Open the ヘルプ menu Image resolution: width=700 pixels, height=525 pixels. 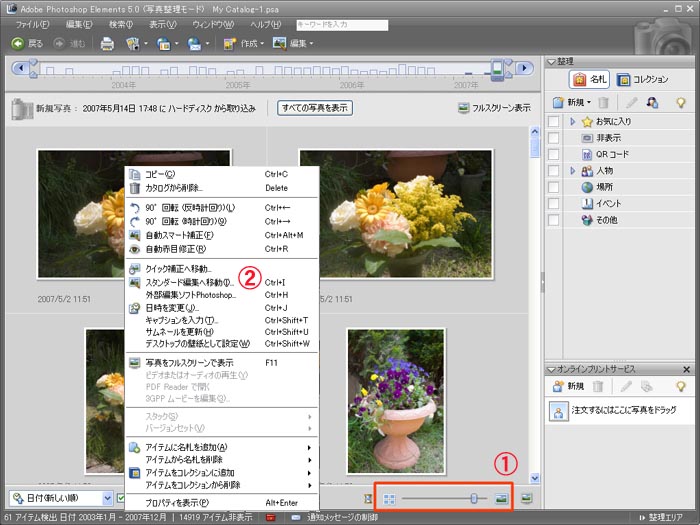click(x=265, y=25)
